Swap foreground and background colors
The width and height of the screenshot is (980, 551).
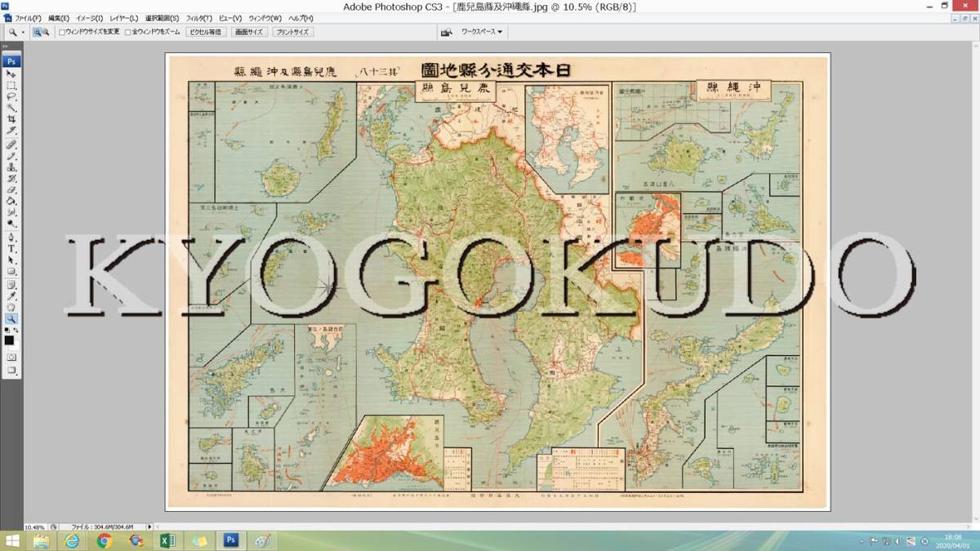click(16, 330)
